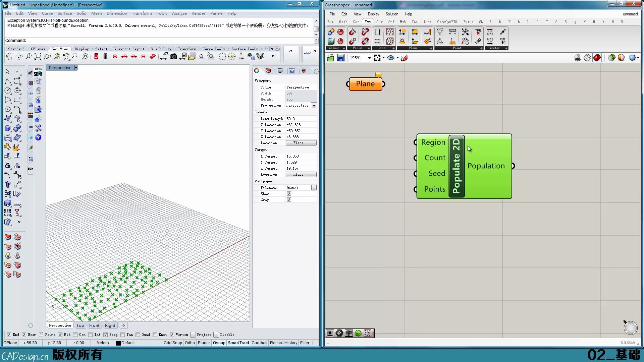Viewport: 644px width, 362px height.
Task: Click the camera Location Place button
Action: (301, 143)
